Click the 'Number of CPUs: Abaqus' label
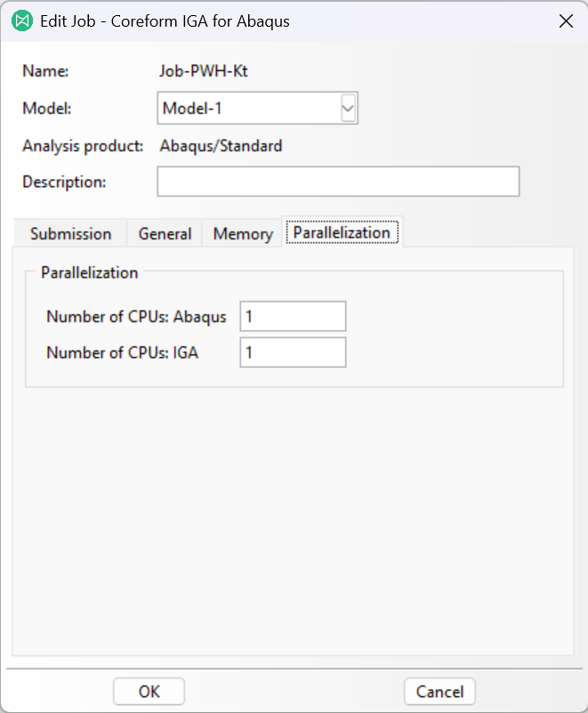The width and height of the screenshot is (588, 713). click(136, 317)
